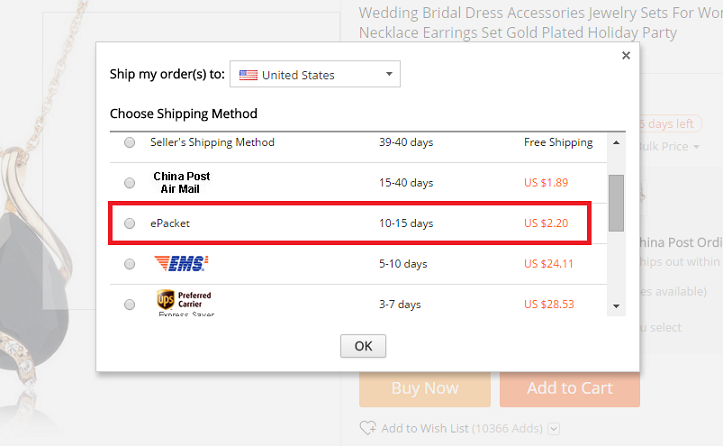The height and width of the screenshot is (446, 723).
Task: Click the UPS Preferred Carrier logo
Action: 184,301
